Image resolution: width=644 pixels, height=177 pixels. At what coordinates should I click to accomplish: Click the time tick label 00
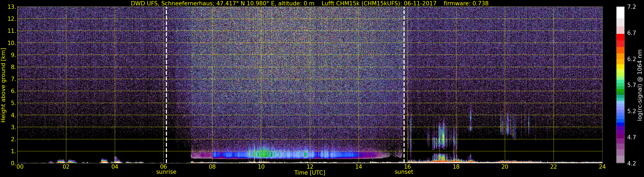pos(20,167)
